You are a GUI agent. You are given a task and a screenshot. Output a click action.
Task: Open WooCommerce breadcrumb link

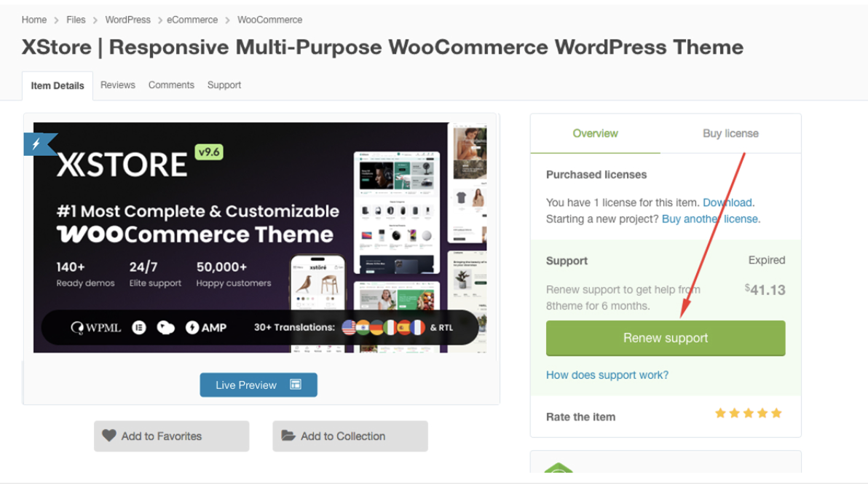coord(269,20)
